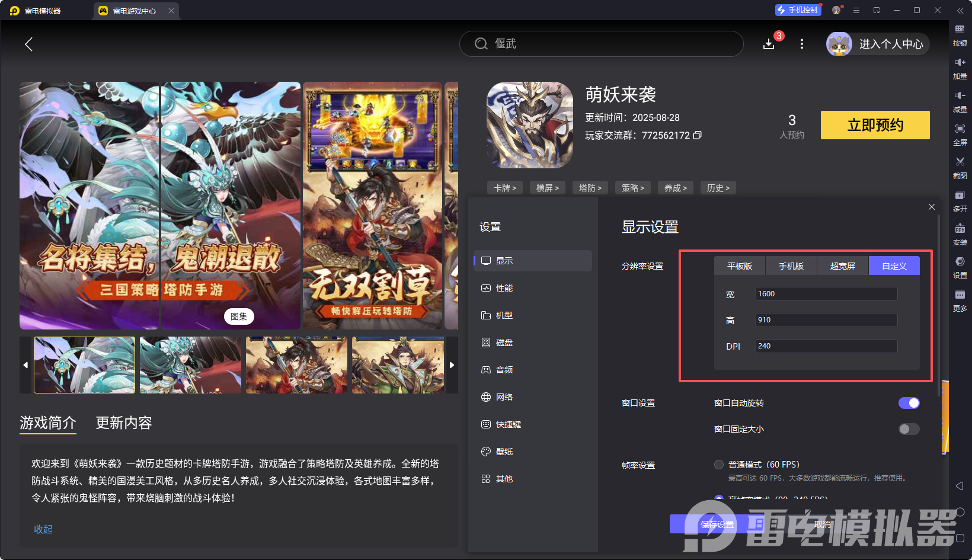Open the 历史 tag category
972x560 pixels.
point(718,188)
